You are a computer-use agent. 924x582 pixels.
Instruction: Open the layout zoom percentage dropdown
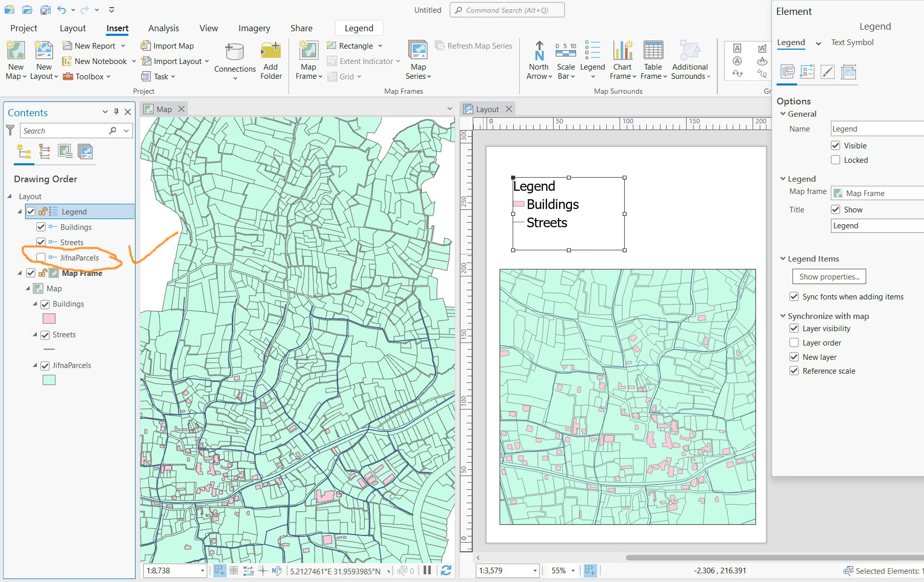[x=573, y=570]
